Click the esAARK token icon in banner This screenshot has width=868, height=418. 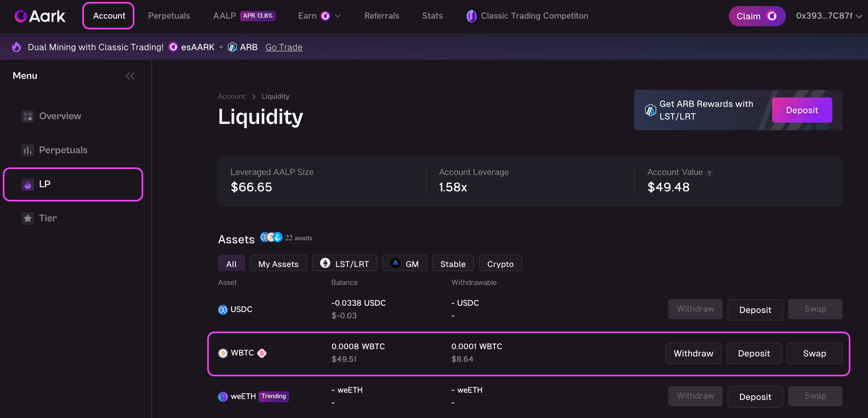click(x=173, y=47)
